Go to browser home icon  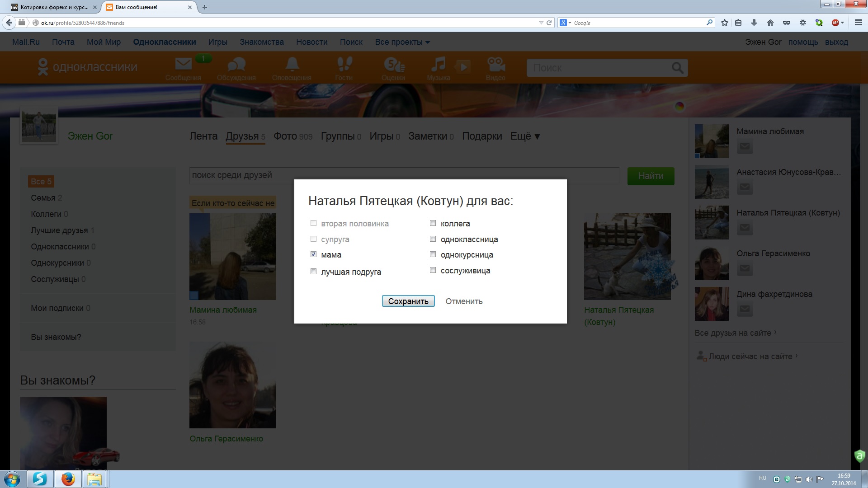click(770, 23)
